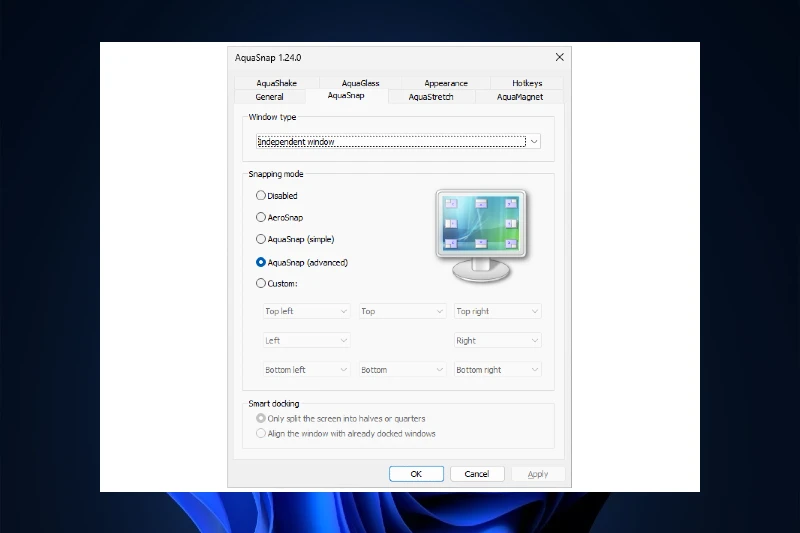This screenshot has height=533, width=800.
Task: Go to the Appearance tab
Action: point(445,83)
